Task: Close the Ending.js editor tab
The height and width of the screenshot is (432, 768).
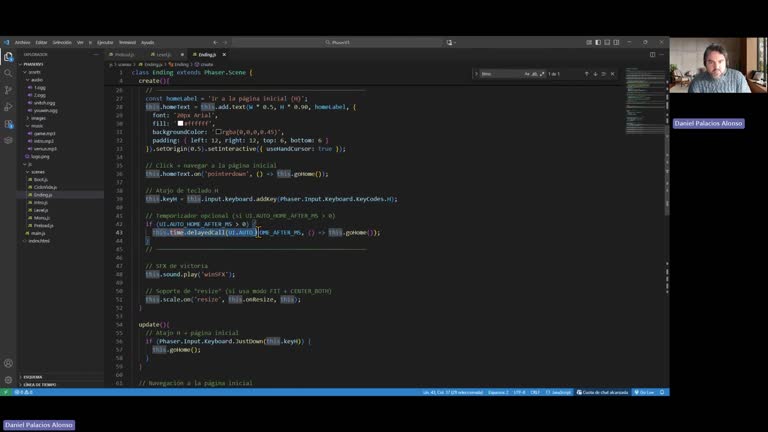Action: (224, 54)
